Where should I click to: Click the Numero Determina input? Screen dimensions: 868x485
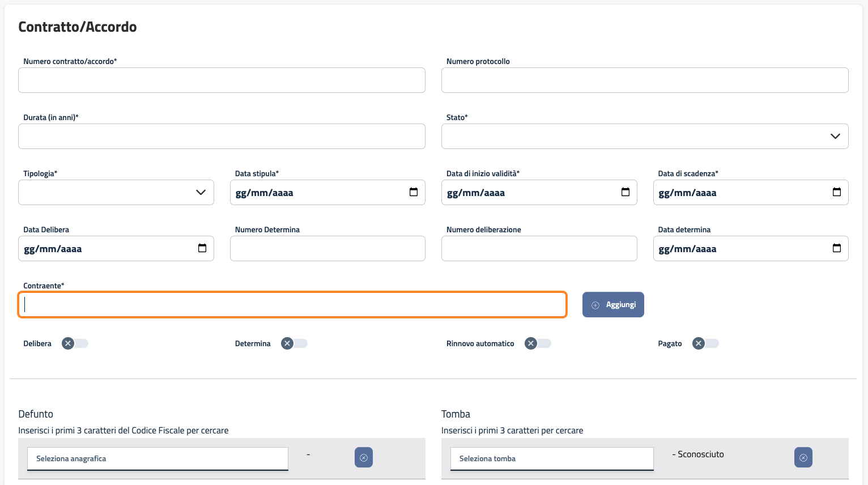pyautogui.click(x=327, y=249)
